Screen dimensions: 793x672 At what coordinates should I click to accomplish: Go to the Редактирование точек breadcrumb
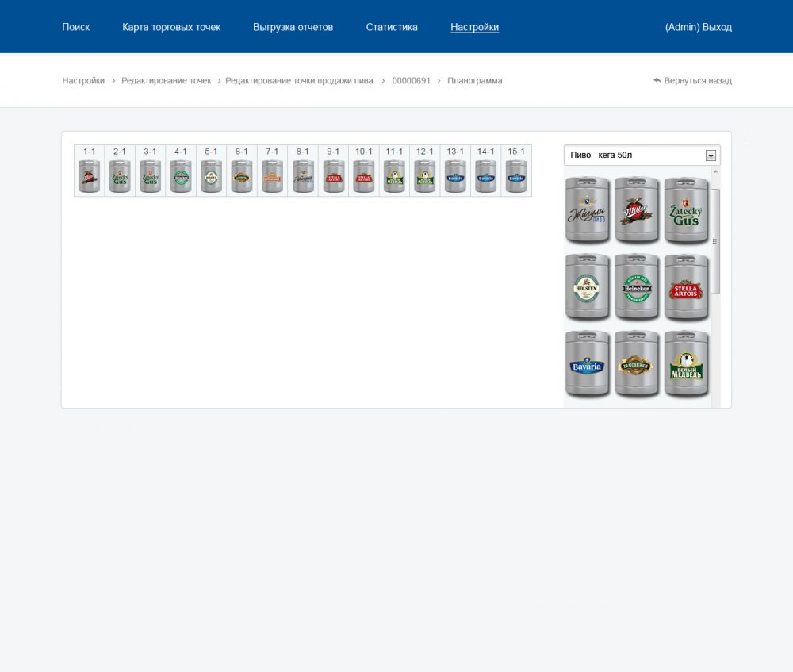click(x=167, y=80)
